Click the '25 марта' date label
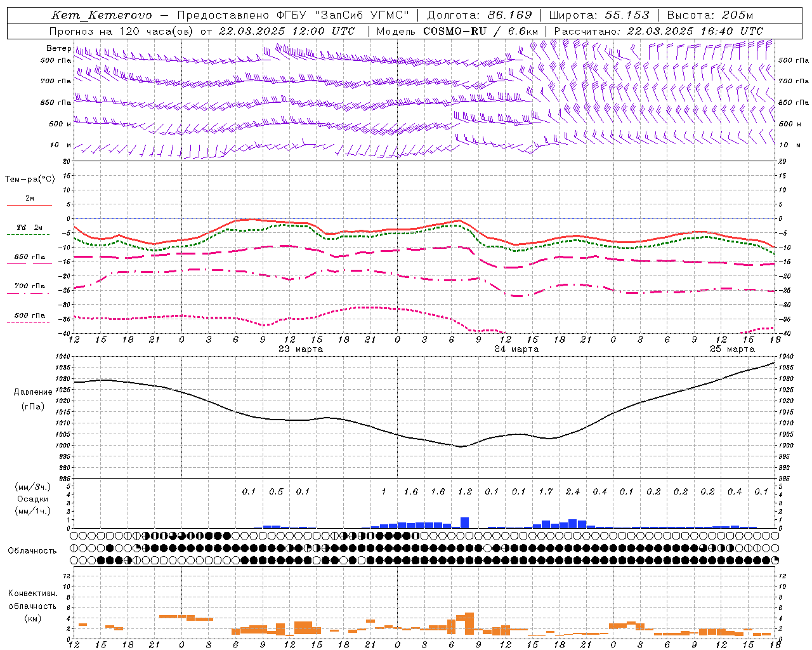Viewport: 812px width, 650px height. 732,349
